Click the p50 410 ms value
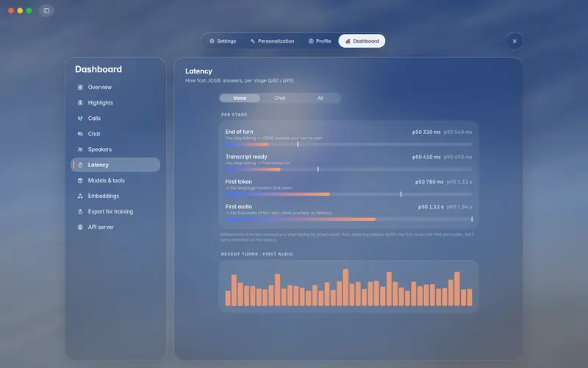 click(x=426, y=157)
